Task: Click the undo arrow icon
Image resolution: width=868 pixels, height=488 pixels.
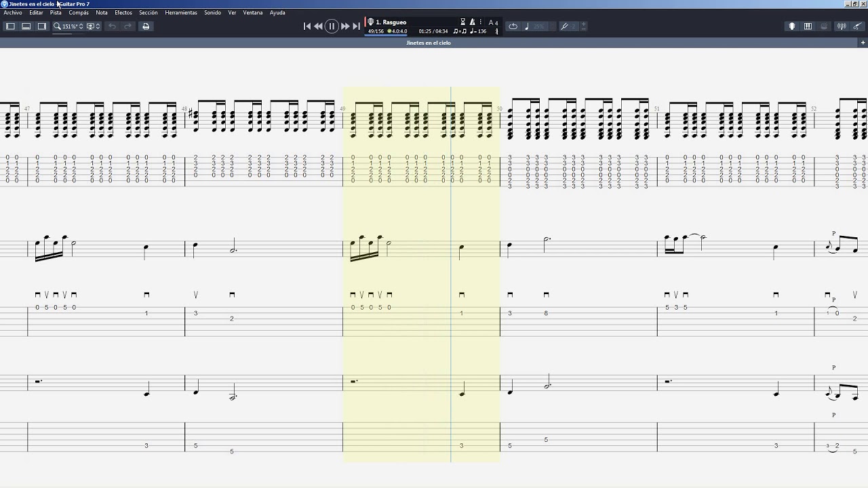Action: click(x=112, y=26)
